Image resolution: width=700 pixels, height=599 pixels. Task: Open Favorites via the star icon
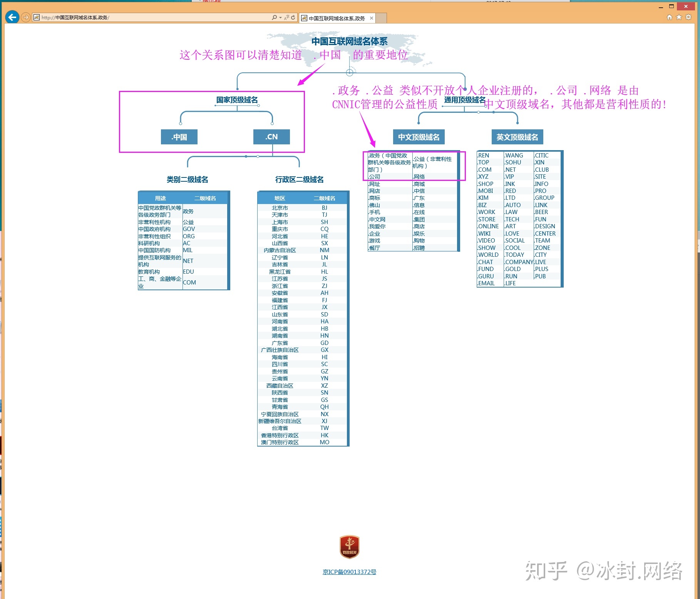click(x=678, y=17)
